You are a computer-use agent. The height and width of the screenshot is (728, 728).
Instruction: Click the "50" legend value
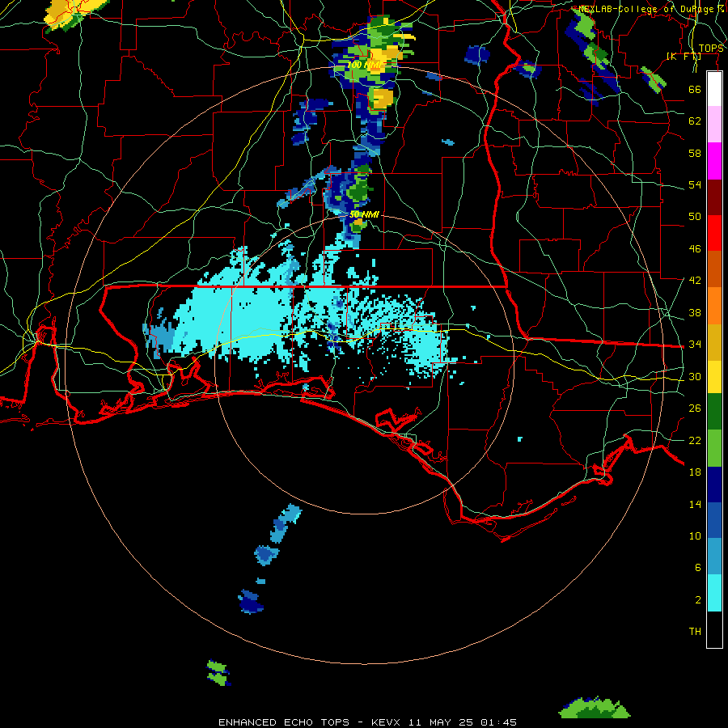[695, 216]
